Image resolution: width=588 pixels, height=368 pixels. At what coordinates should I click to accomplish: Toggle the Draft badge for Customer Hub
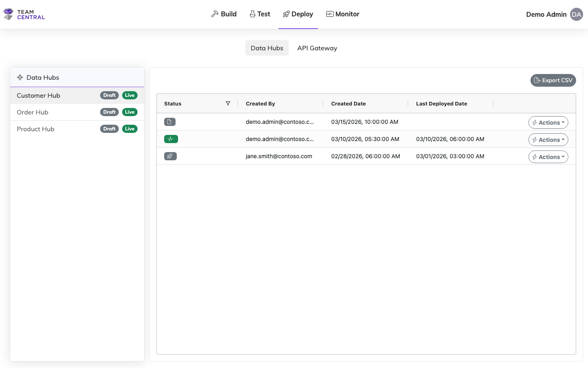(109, 95)
